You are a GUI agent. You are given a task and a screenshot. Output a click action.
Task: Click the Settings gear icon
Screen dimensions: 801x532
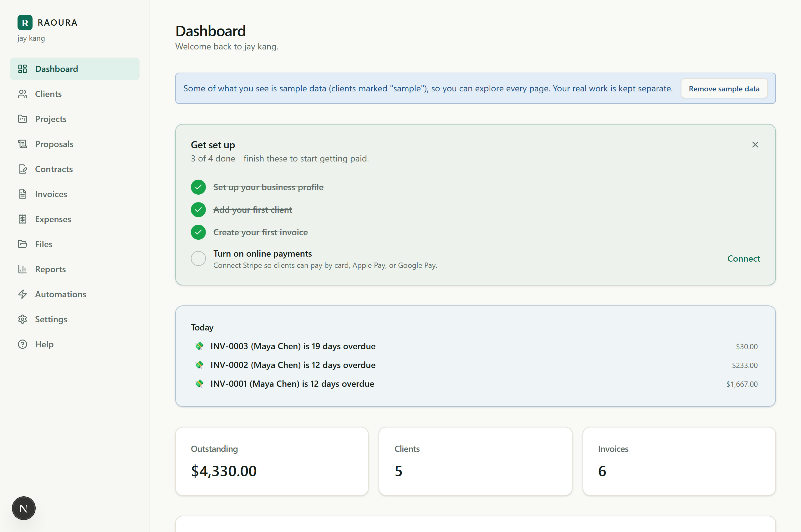point(23,319)
